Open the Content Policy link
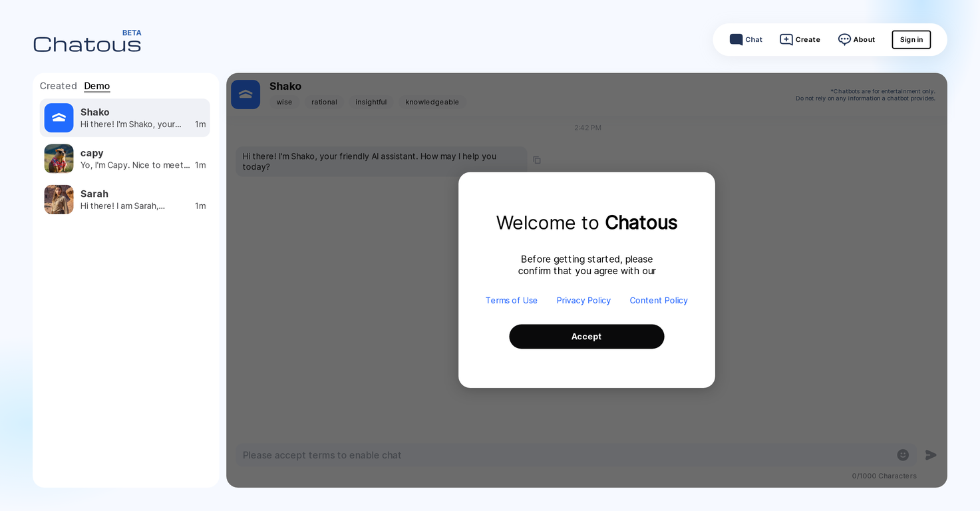The width and height of the screenshot is (980, 511). coord(659,301)
